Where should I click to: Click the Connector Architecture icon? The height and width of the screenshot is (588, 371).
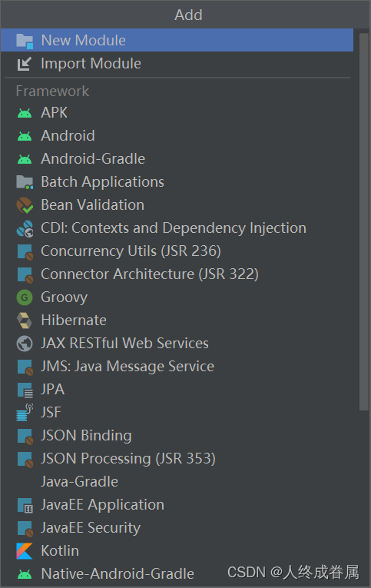coord(25,274)
